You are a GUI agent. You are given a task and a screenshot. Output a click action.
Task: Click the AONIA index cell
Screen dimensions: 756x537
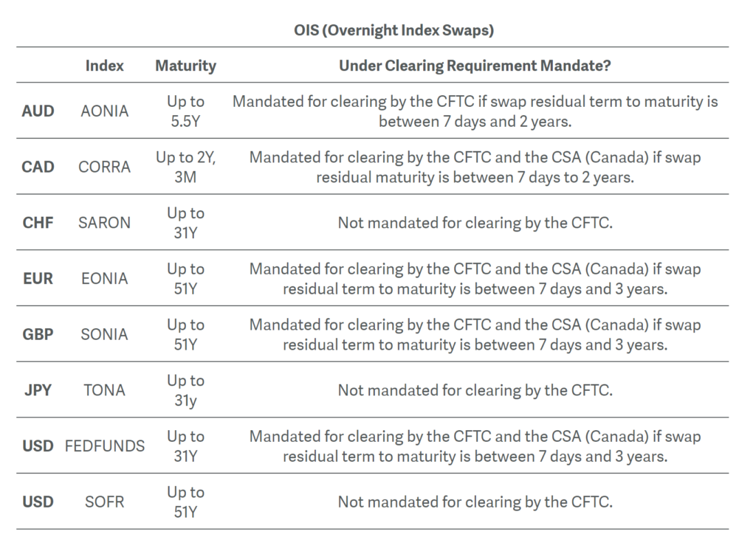(x=104, y=111)
